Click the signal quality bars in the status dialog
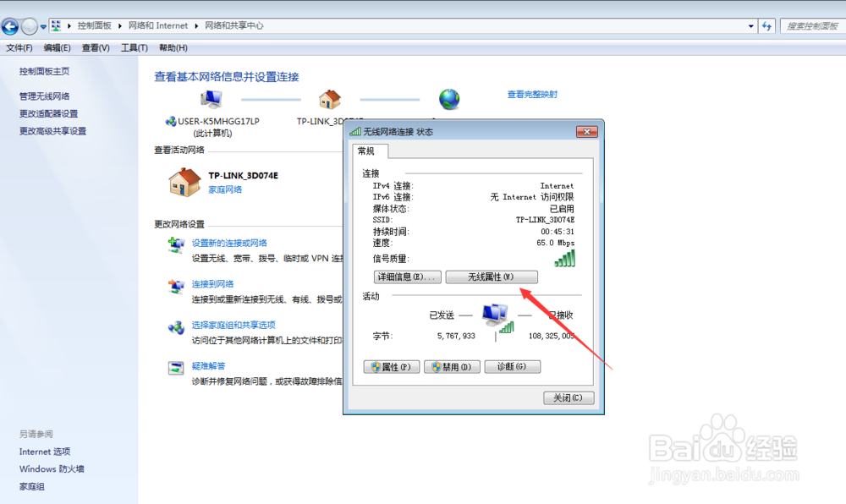The width and height of the screenshot is (846, 504). point(563,258)
